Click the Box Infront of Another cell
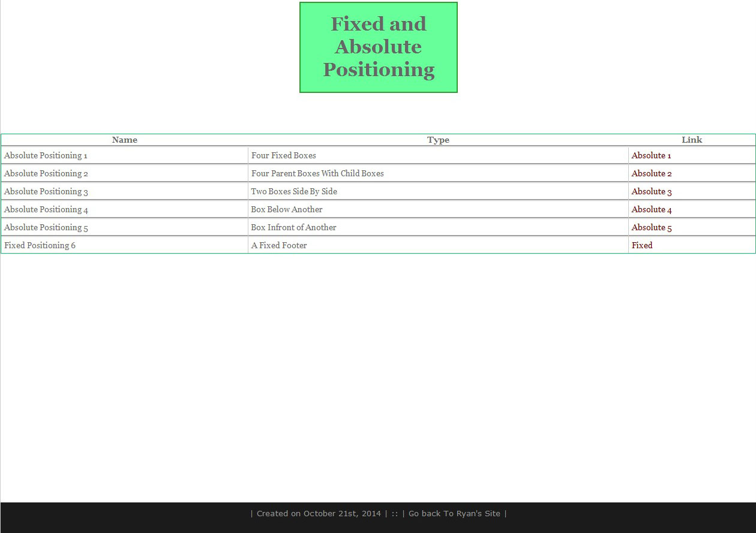The width and height of the screenshot is (756, 533). coord(293,227)
